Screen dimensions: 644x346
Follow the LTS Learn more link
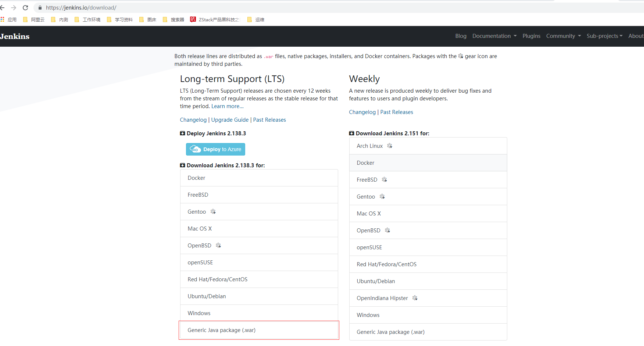[x=228, y=106]
